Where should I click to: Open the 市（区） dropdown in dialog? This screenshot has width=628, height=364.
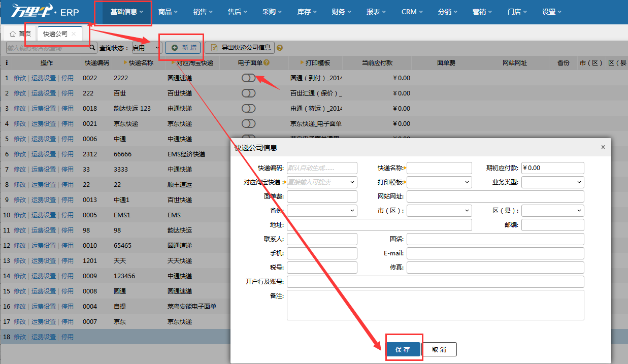[439, 210]
